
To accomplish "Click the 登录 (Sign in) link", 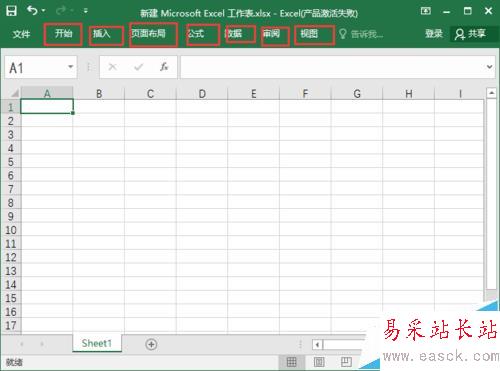I will point(434,34).
